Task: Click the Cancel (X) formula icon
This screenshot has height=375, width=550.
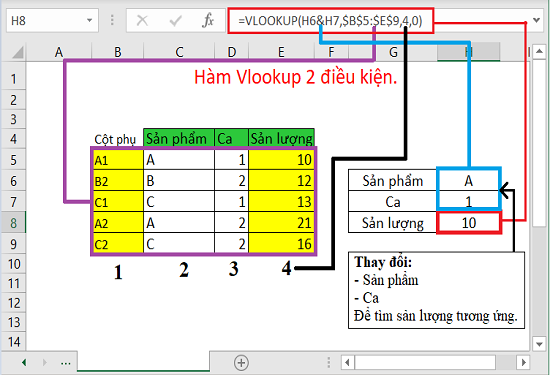Action: (142, 21)
